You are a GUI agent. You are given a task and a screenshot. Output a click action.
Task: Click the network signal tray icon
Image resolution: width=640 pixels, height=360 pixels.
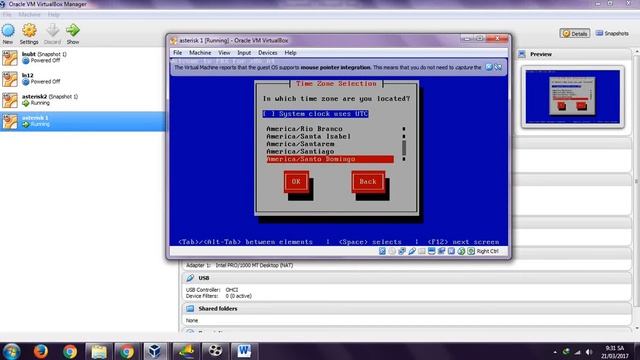coord(577,352)
